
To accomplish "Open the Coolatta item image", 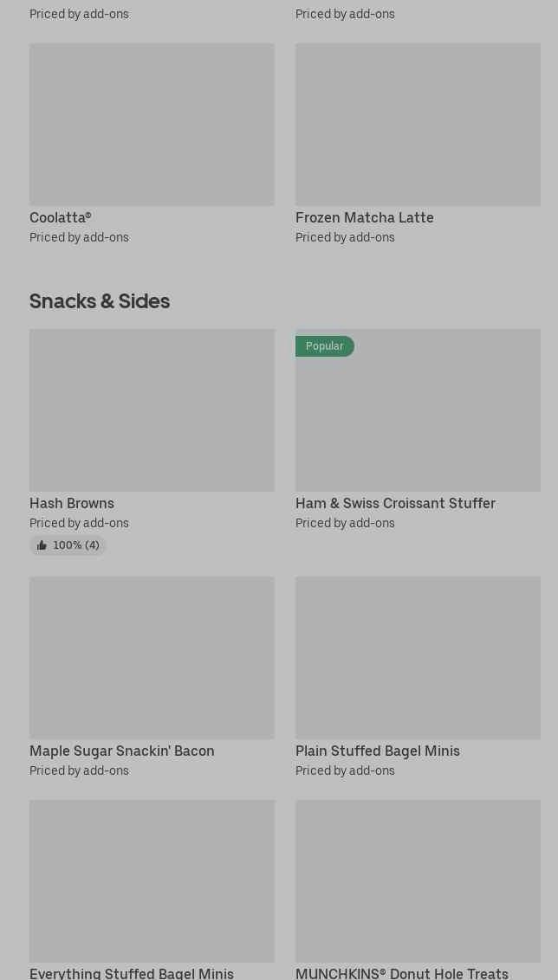I will (x=152, y=125).
